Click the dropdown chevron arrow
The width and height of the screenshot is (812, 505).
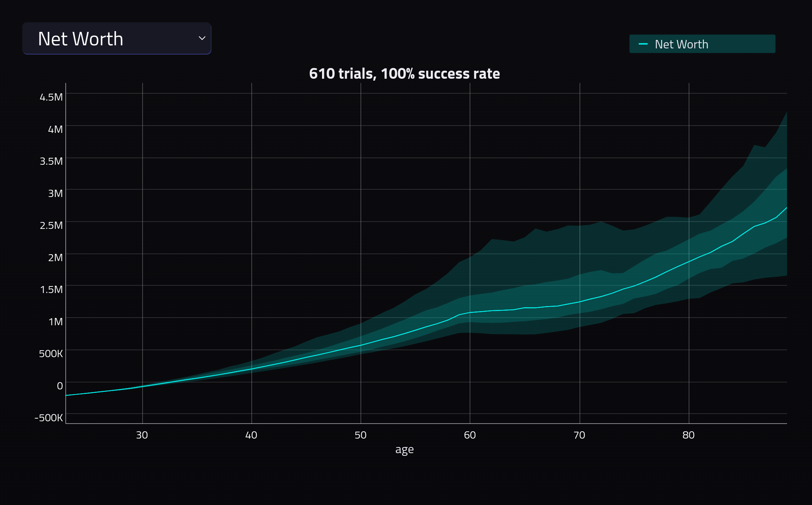[x=202, y=38]
